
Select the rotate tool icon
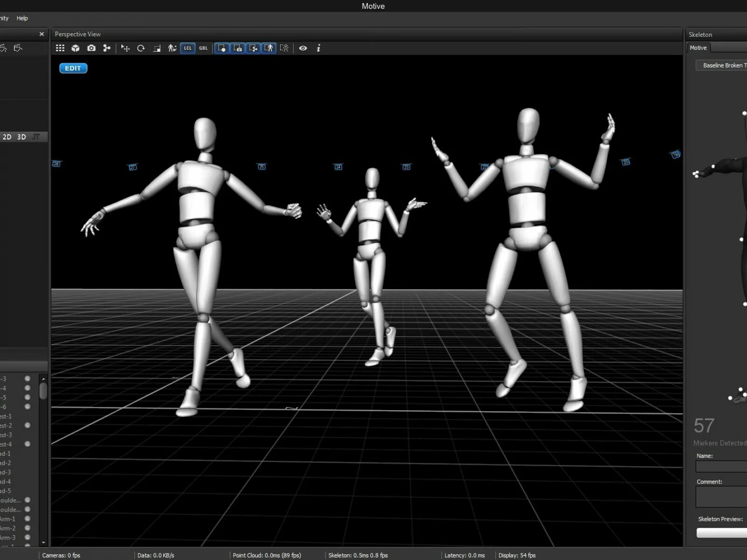coord(141,48)
